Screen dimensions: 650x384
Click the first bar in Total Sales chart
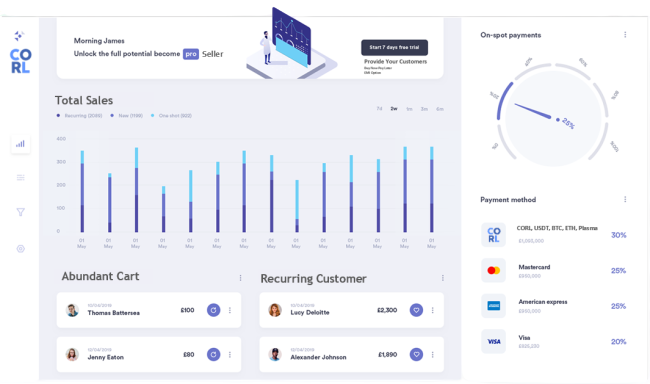click(x=82, y=191)
